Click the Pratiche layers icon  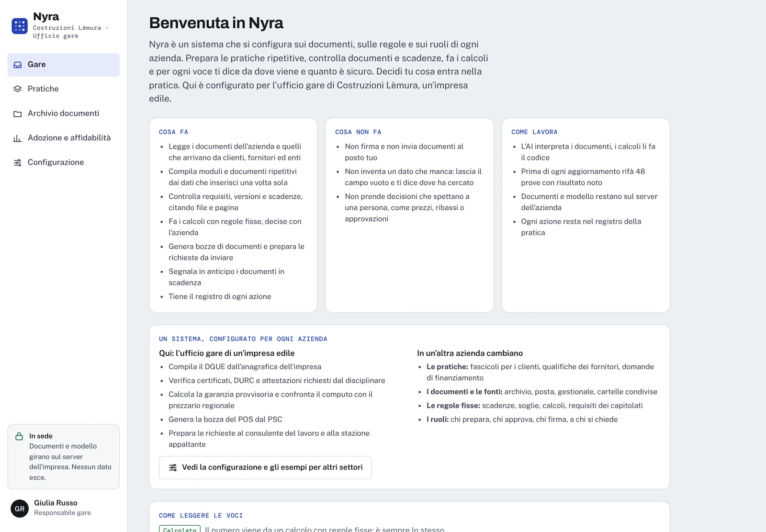pos(18,89)
